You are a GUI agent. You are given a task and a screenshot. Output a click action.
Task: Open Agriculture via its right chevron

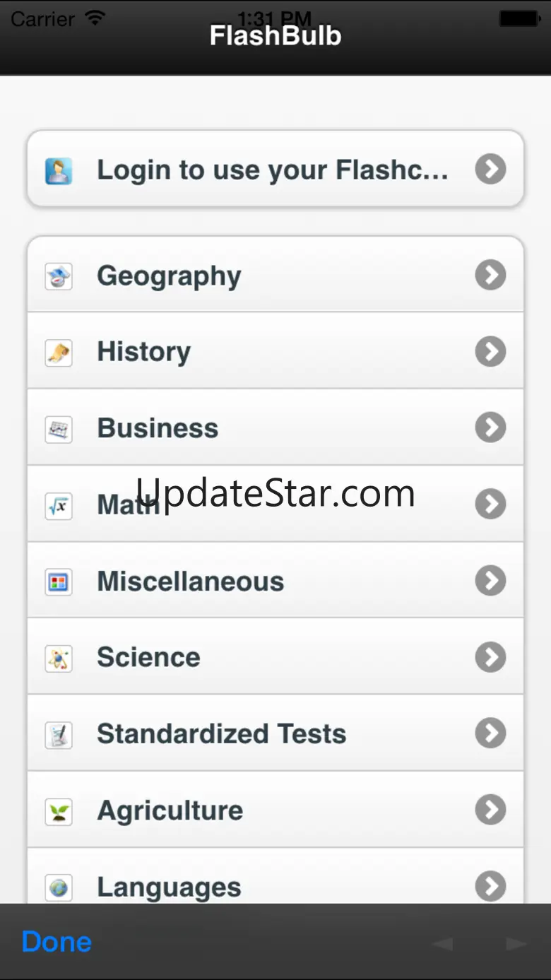pos(490,810)
